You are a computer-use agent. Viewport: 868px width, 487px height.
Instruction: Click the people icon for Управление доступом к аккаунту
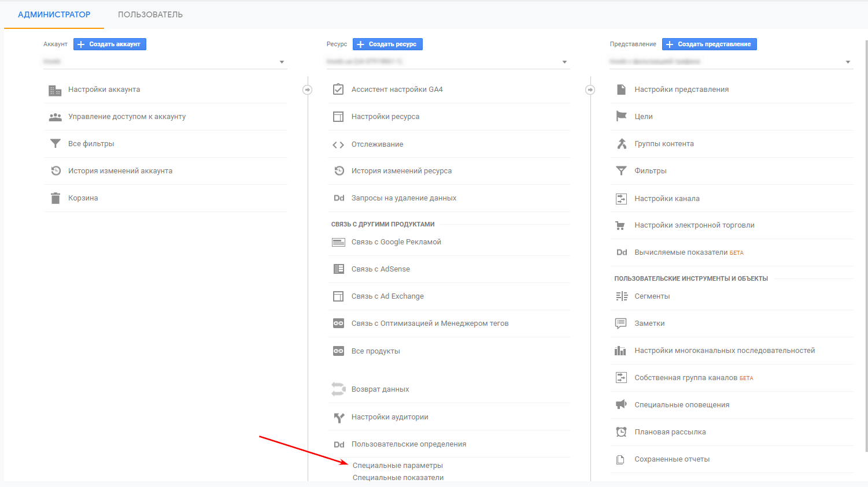point(55,117)
